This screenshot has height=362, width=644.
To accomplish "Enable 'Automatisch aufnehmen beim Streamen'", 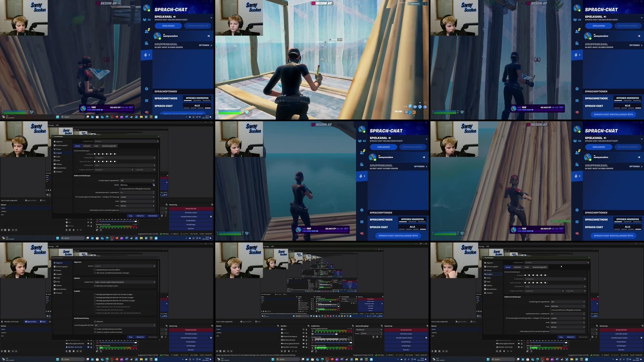I will 95,304.
